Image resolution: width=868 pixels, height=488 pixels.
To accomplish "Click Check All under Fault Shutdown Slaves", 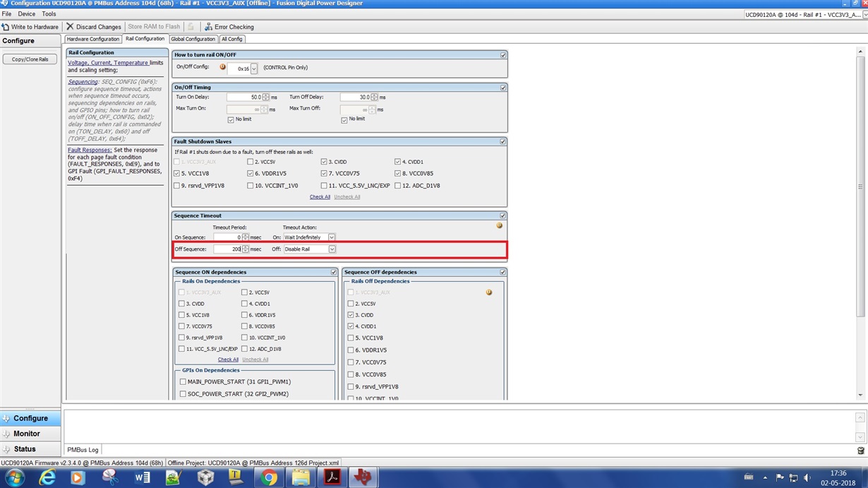I will [320, 197].
